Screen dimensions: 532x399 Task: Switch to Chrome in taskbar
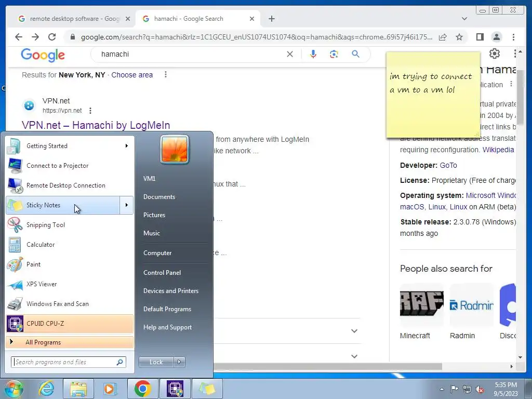pyautogui.click(x=142, y=389)
